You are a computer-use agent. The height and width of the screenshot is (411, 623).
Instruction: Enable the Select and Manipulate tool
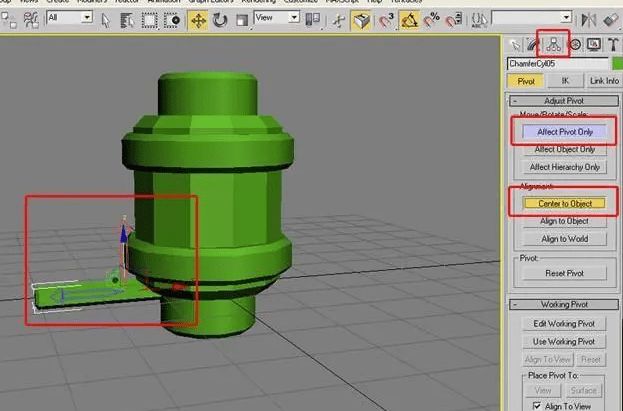[x=339, y=20]
